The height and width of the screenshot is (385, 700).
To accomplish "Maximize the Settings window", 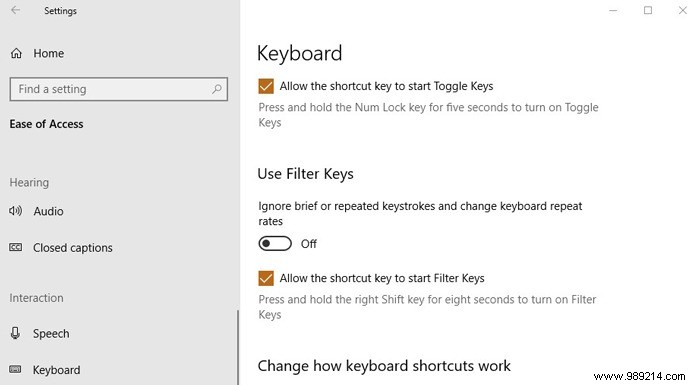I will [648, 10].
